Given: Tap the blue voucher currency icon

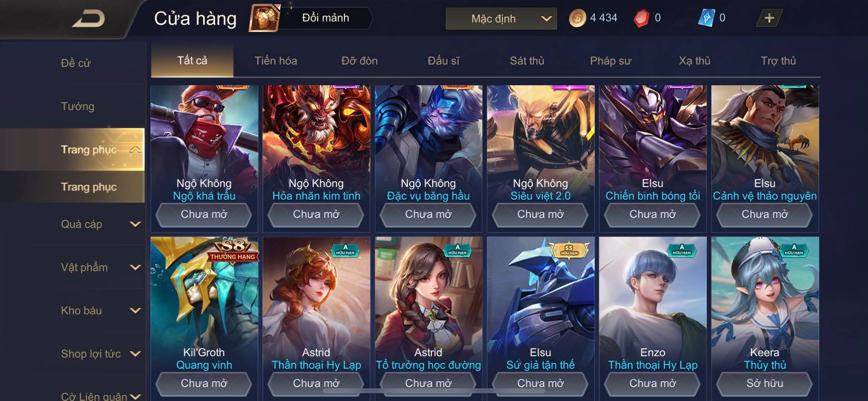Looking at the screenshot, I should (x=706, y=18).
